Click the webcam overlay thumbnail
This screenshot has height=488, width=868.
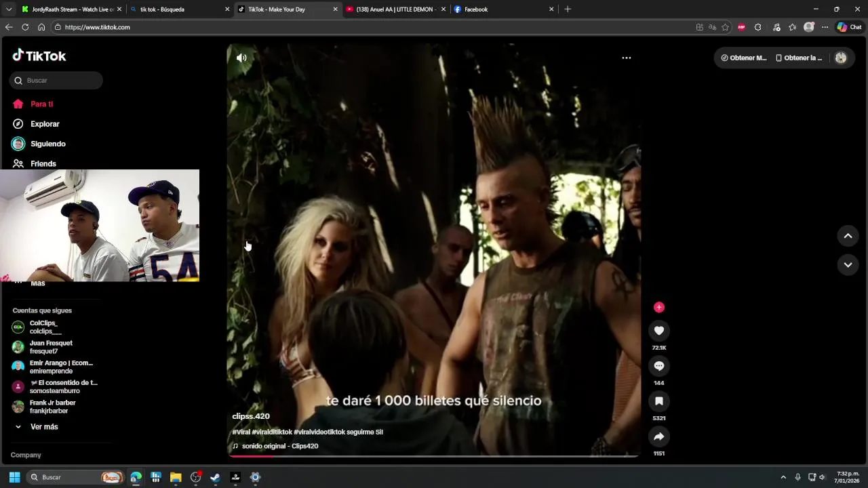(100, 226)
